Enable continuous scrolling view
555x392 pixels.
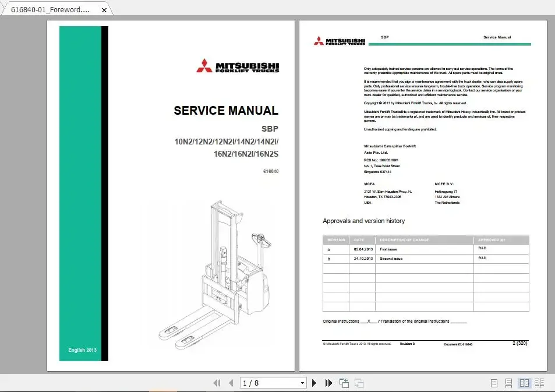pyautogui.click(x=508, y=383)
